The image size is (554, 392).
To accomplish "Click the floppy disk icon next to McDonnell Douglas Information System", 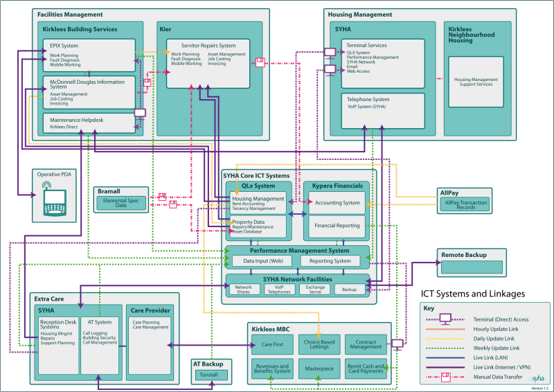I will 148,82.
